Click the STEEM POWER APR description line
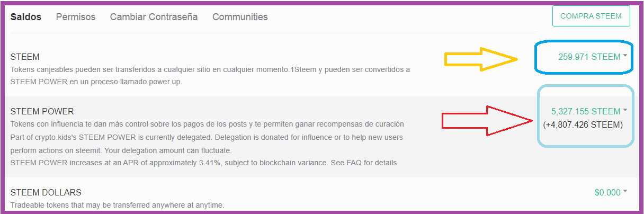644x214 pixels. (204, 163)
